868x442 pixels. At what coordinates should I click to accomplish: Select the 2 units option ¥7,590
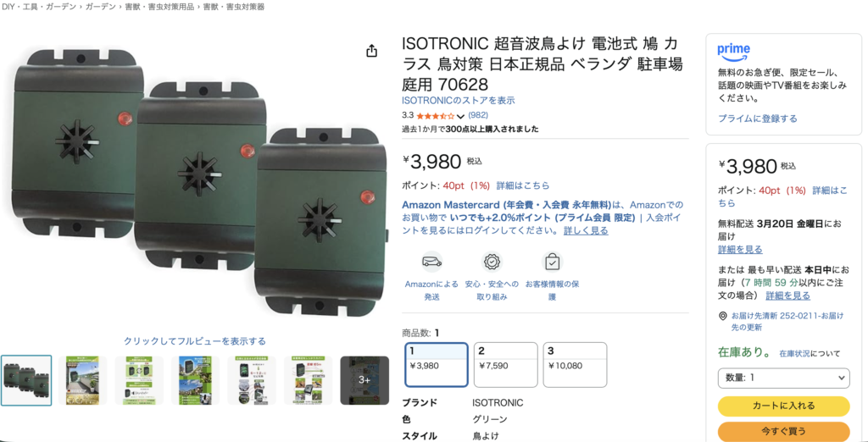[x=506, y=365]
